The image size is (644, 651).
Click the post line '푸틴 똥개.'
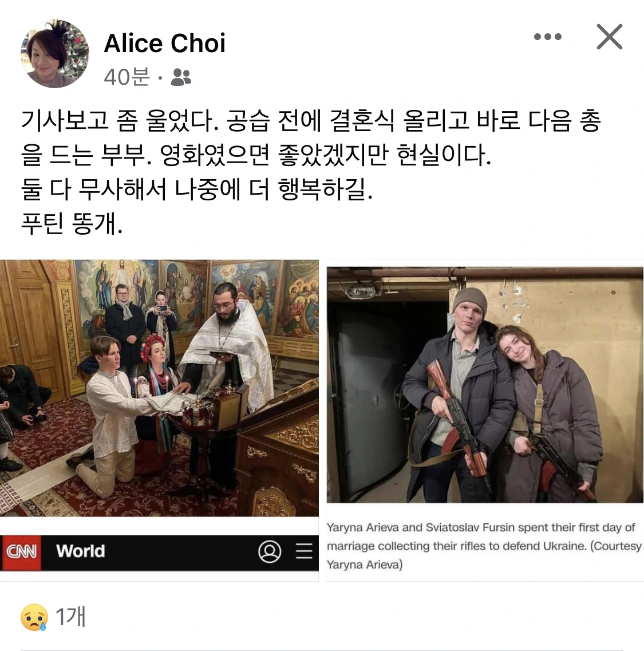click(72, 224)
